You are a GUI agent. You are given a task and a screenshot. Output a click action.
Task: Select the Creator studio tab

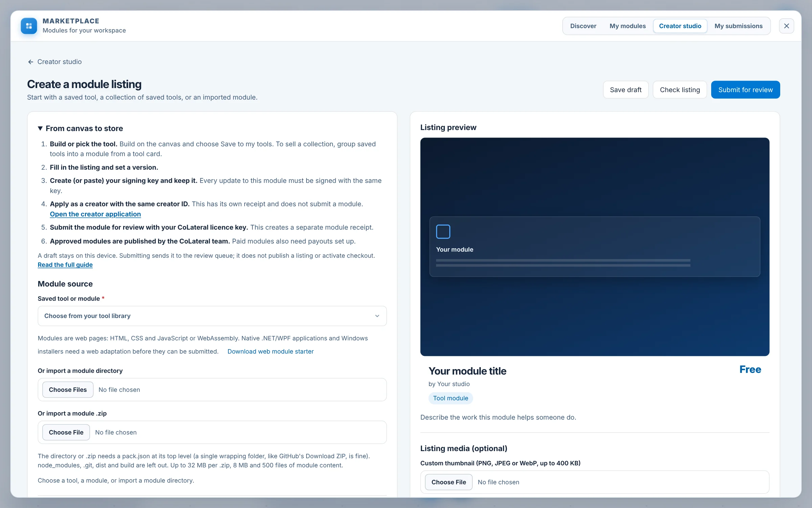[680, 26]
